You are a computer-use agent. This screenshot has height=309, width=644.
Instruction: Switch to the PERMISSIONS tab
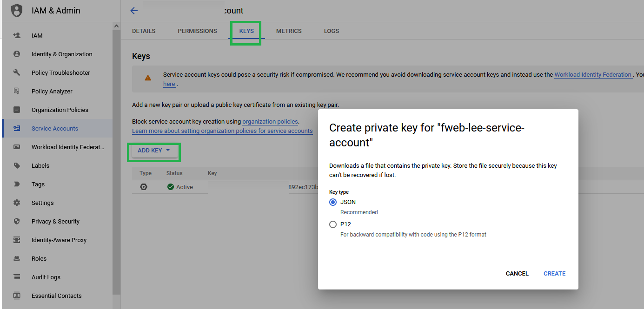coord(197,31)
